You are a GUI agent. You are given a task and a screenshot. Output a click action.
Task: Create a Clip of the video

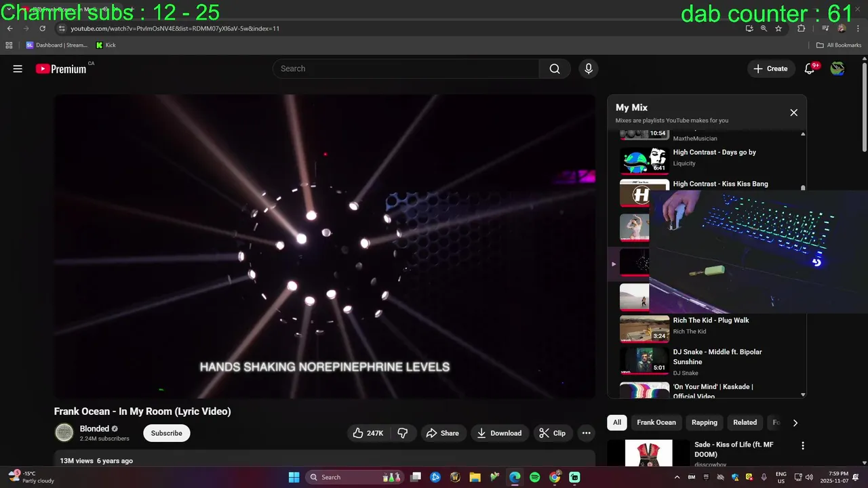click(553, 433)
